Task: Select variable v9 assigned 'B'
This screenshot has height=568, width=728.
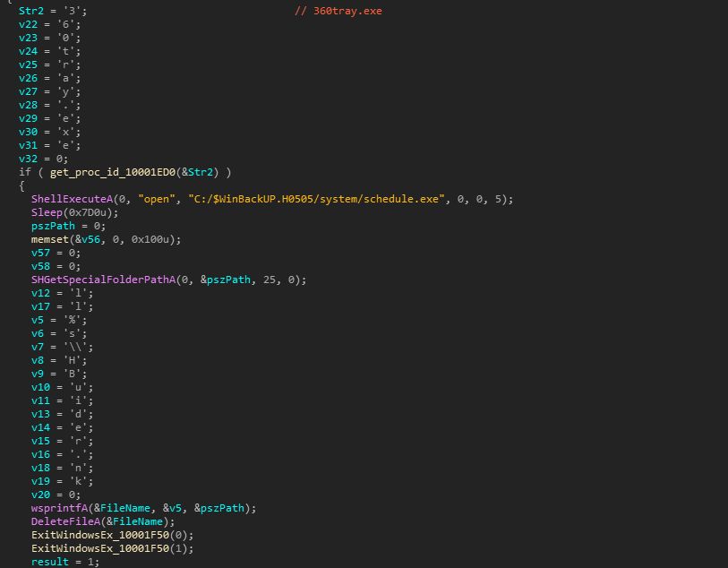Action: pos(38,374)
